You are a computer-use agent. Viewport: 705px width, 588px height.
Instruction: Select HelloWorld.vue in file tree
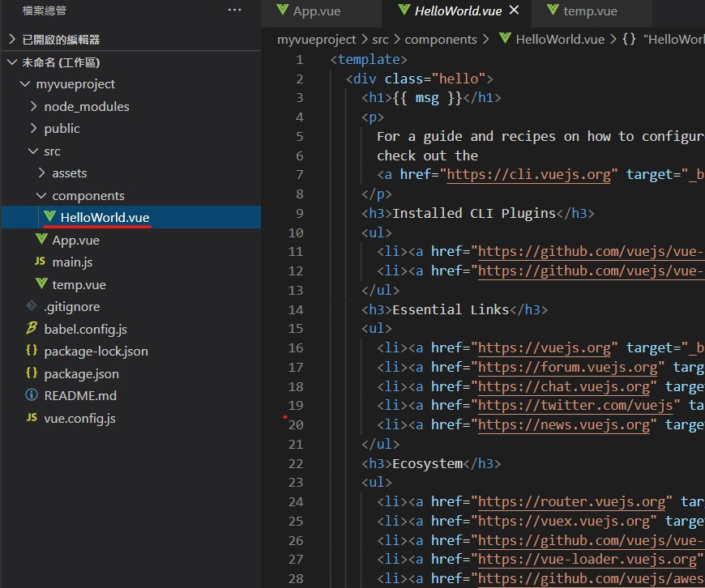click(131, 217)
